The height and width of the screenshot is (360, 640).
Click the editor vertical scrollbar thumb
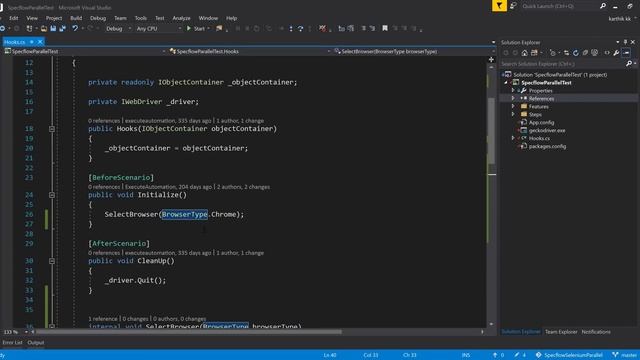491,131
